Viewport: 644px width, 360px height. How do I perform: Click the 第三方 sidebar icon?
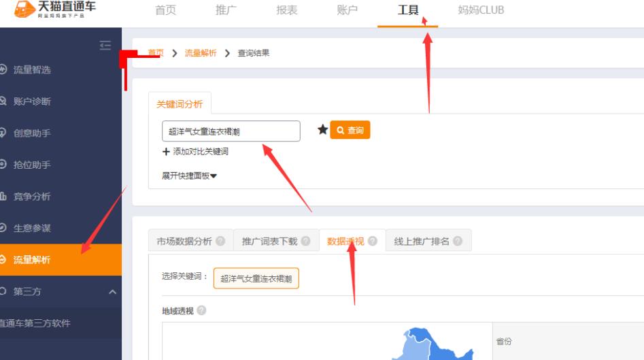coord(3,291)
